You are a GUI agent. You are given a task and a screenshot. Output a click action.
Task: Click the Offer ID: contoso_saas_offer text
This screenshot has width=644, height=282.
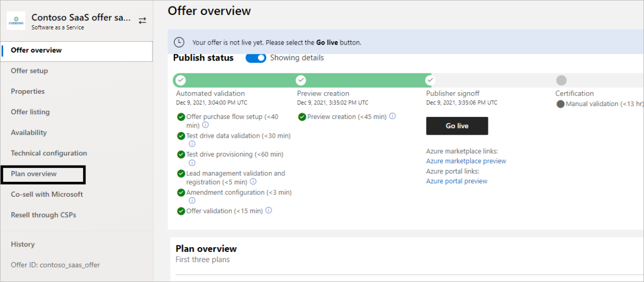[x=55, y=265]
